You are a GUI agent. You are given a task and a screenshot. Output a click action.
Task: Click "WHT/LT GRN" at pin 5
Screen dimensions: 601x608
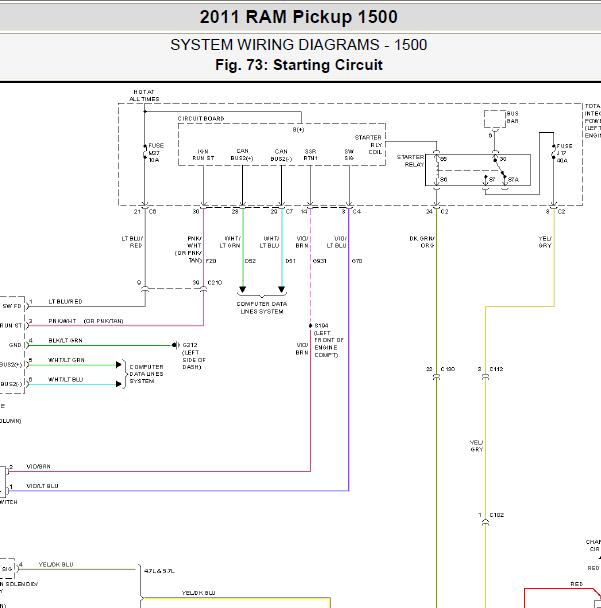(66, 360)
